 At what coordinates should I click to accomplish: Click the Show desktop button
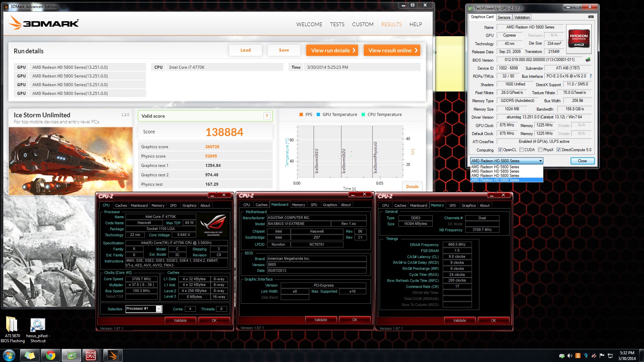click(x=641, y=356)
